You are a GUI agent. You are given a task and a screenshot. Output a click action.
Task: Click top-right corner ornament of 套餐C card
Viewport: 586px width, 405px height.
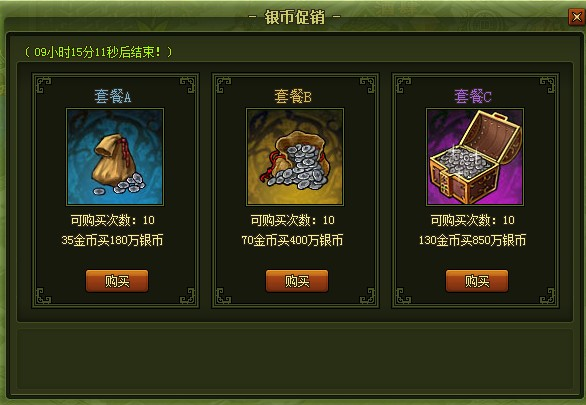click(548, 85)
